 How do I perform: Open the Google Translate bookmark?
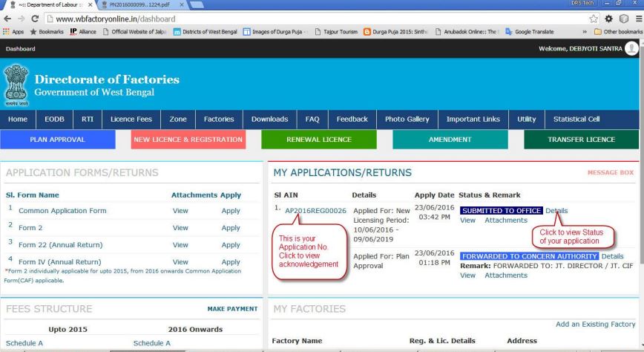point(530,32)
